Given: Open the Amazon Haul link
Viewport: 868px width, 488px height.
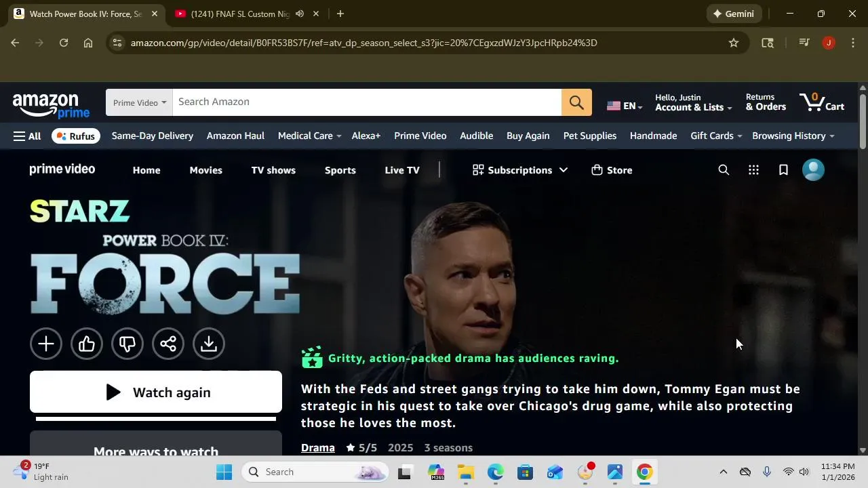Looking at the screenshot, I should 235,136.
